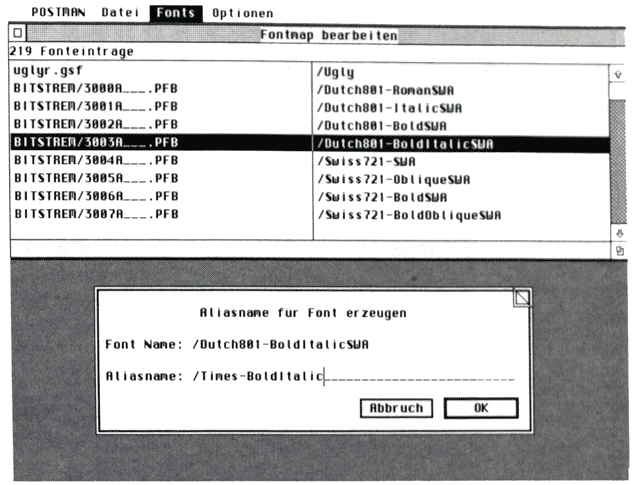
Task: Click the corner box of the Aliasname dialog
Action: point(521,297)
